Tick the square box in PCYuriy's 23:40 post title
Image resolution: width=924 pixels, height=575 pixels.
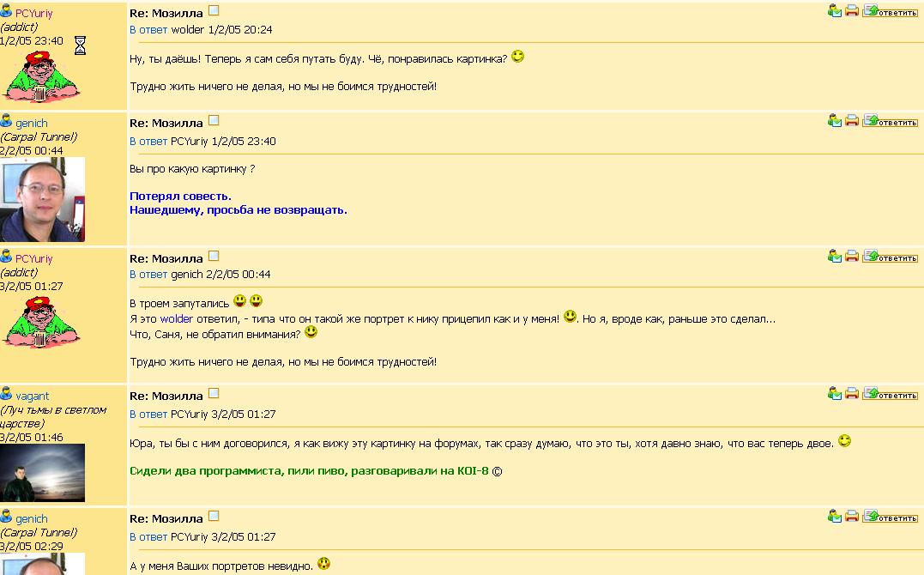pos(214,10)
